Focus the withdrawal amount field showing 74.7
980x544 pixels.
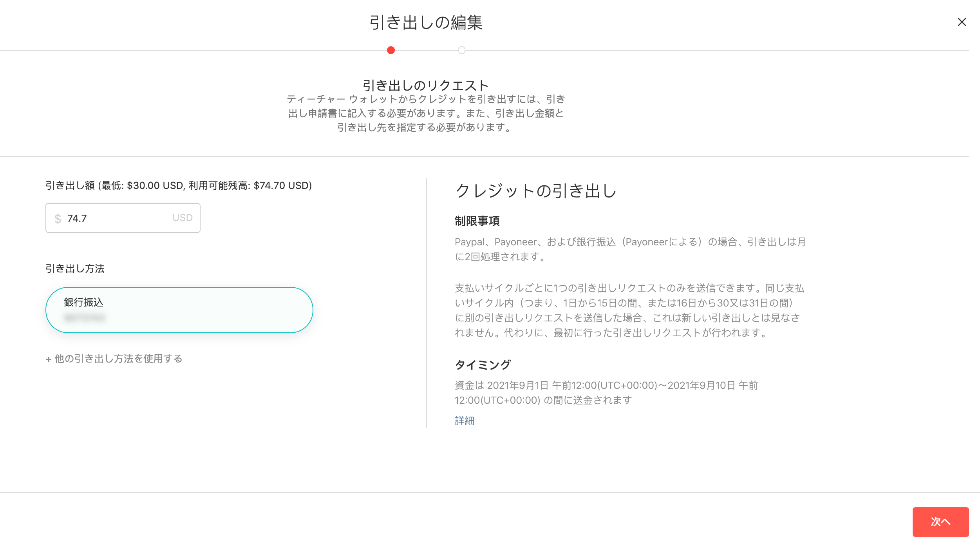123,218
